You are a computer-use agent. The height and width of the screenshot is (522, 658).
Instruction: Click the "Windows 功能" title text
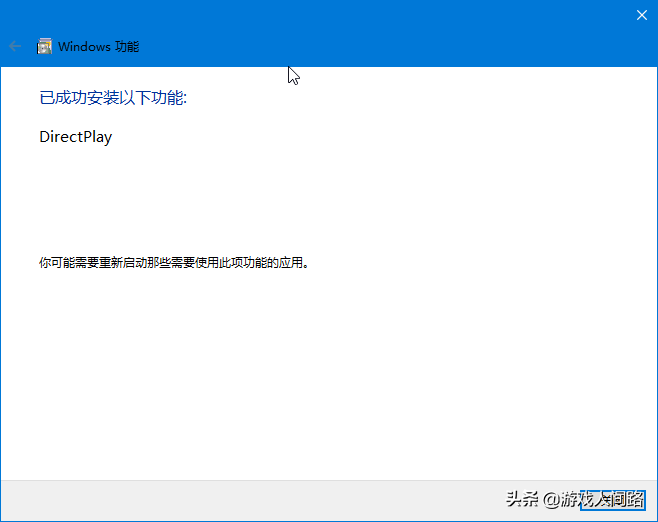(98, 46)
